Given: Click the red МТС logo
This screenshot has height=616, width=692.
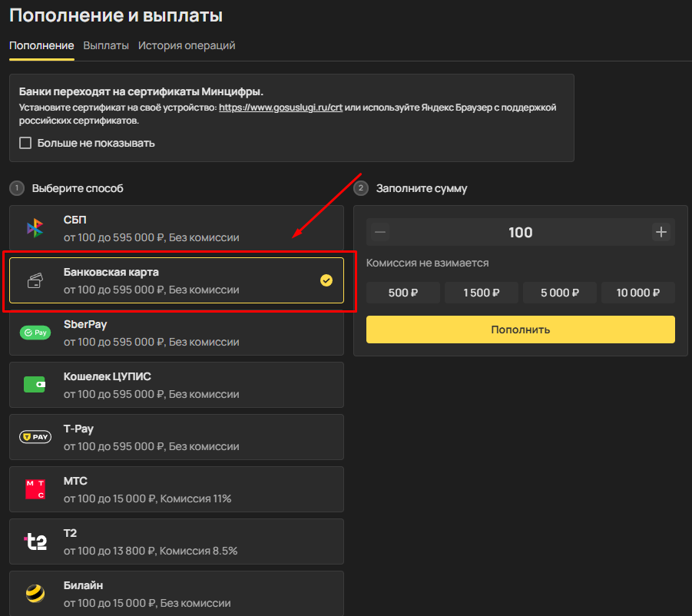Looking at the screenshot, I should pyautogui.click(x=35, y=489).
